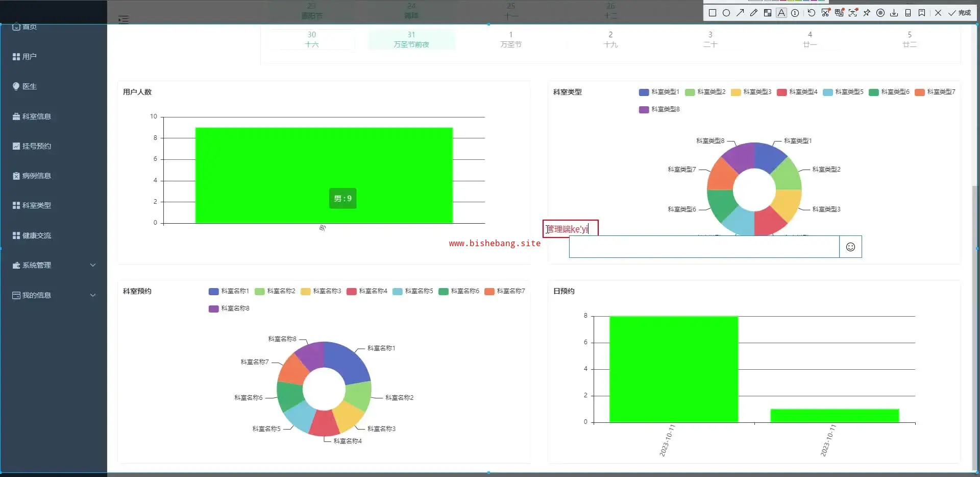Image resolution: width=980 pixels, height=477 pixels.
Task: Choose the arrow drawing tool
Action: 740,13
